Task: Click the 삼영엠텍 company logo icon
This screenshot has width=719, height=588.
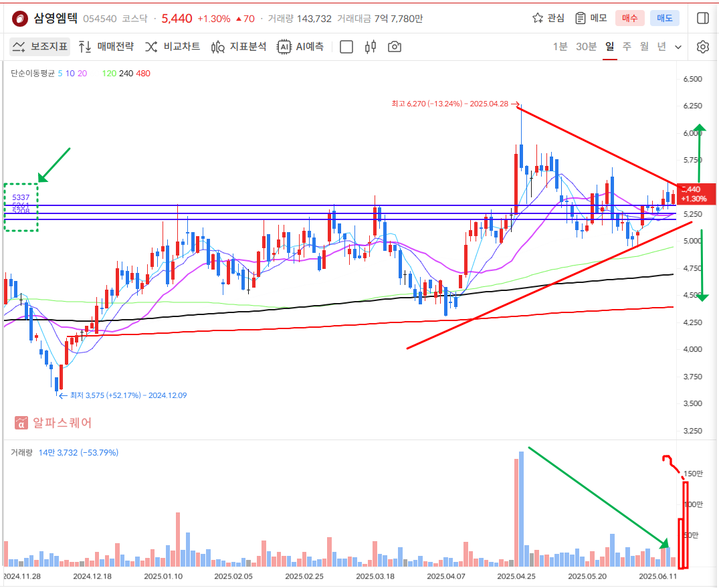Action: (x=19, y=18)
